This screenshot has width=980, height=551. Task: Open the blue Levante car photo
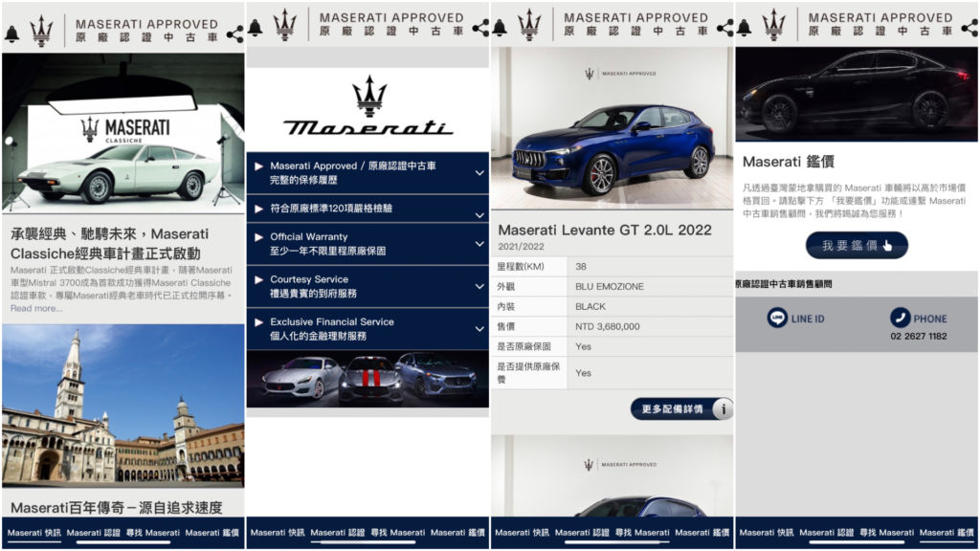pyautogui.click(x=612, y=128)
